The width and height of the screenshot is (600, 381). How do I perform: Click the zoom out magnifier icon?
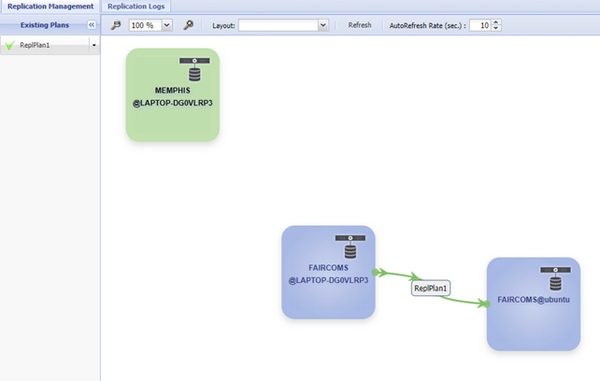116,25
